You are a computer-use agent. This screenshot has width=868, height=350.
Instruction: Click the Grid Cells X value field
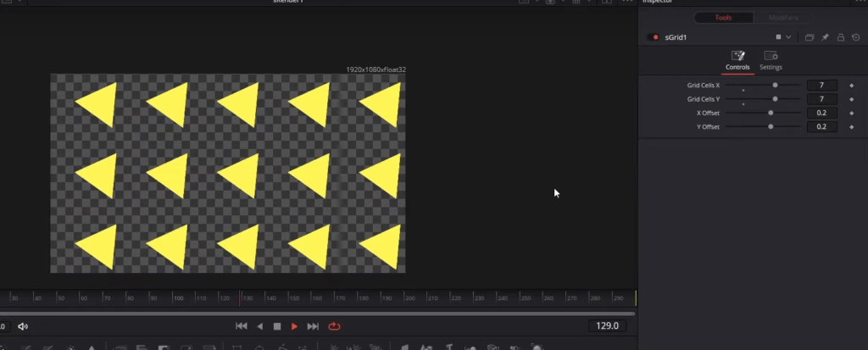[x=821, y=86]
